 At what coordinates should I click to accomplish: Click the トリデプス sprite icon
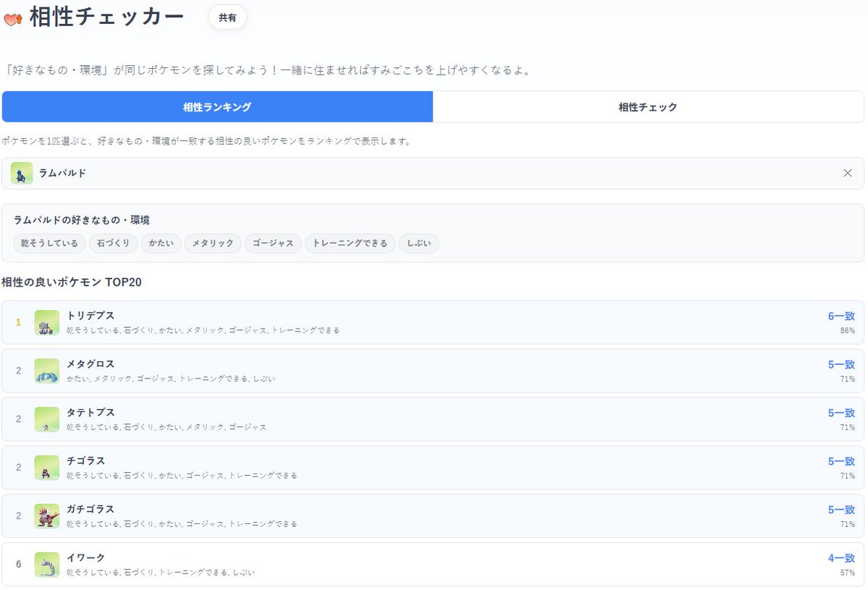[47, 322]
